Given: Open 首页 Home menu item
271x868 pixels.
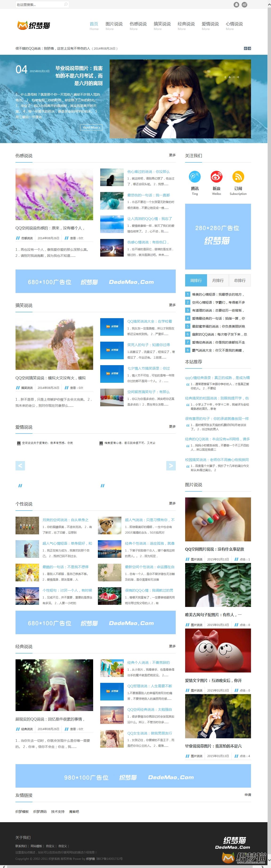Looking at the screenshot, I should 94,26.
